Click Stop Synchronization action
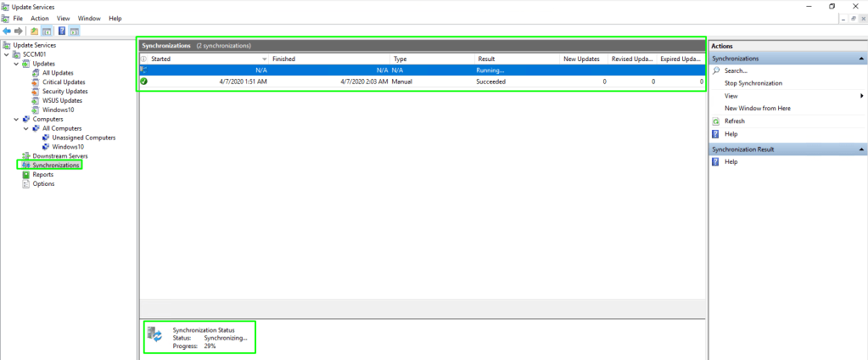Image resolution: width=868 pixels, height=360 pixels. (753, 83)
